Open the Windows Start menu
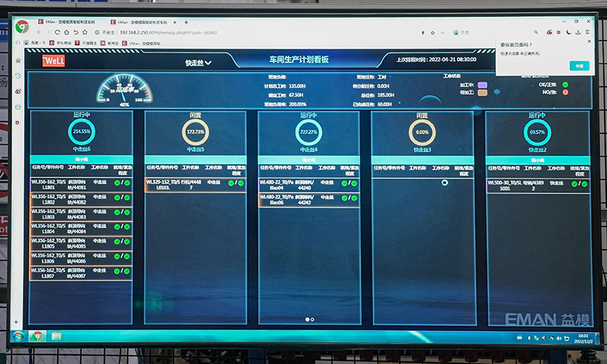The width and height of the screenshot is (607, 364). click(x=17, y=336)
